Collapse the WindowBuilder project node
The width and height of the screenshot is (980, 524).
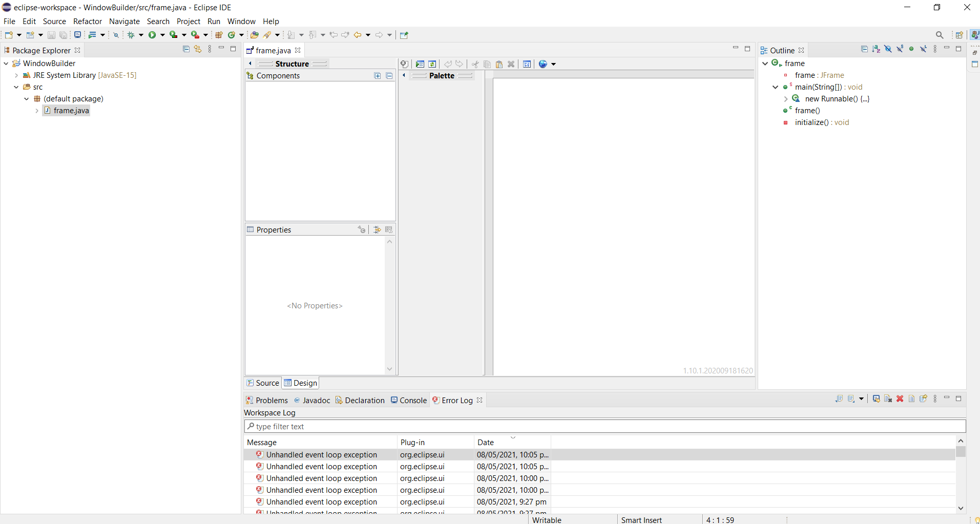coord(6,64)
